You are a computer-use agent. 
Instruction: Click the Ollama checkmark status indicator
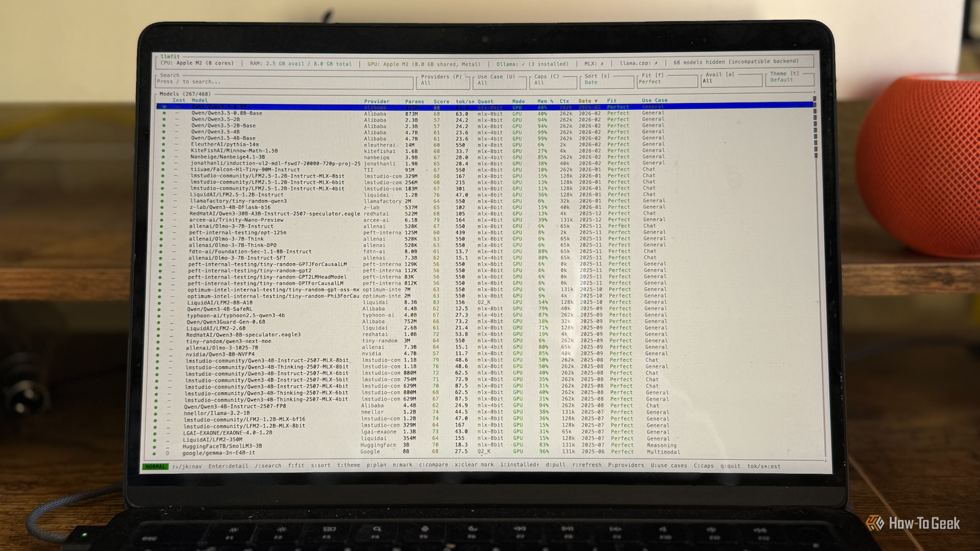[x=522, y=64]
